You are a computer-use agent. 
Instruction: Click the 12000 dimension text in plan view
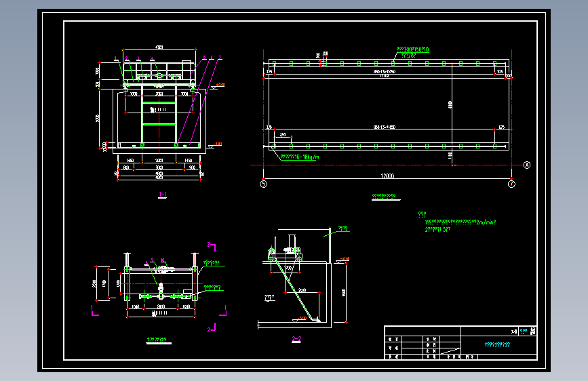[387, 176]
